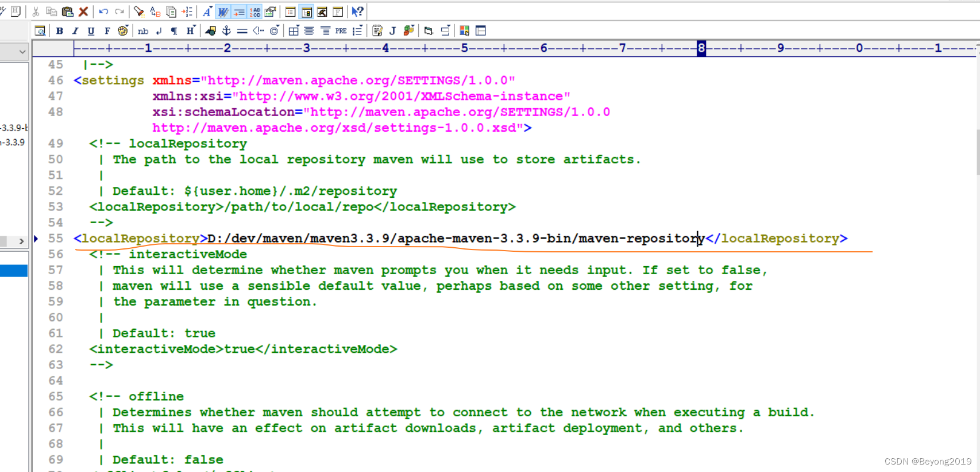Click the highlighted blue item in the left panel

point(14,271)
